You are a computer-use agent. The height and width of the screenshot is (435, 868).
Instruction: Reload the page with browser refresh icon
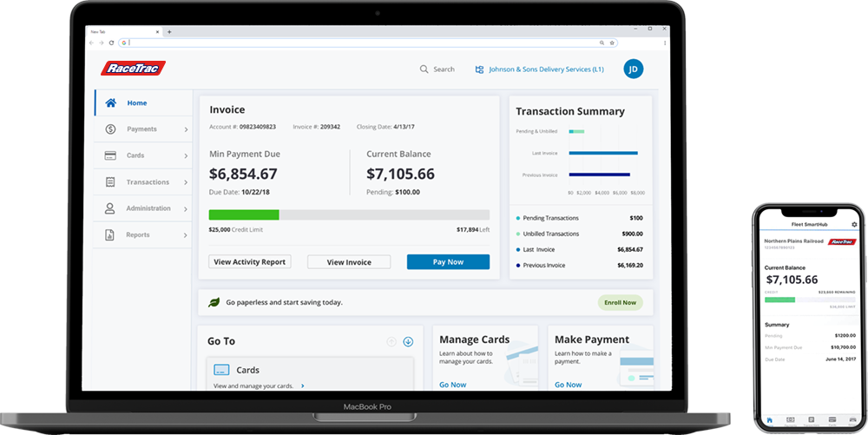(111, 43)
